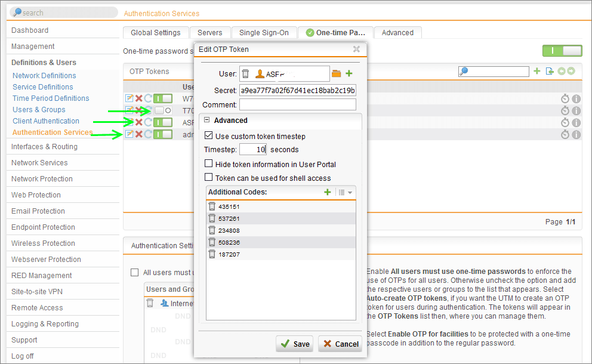Viewport: 592px width, 364px height.
Task: Expand Web Protection menu section
Action: coord(36,195)
